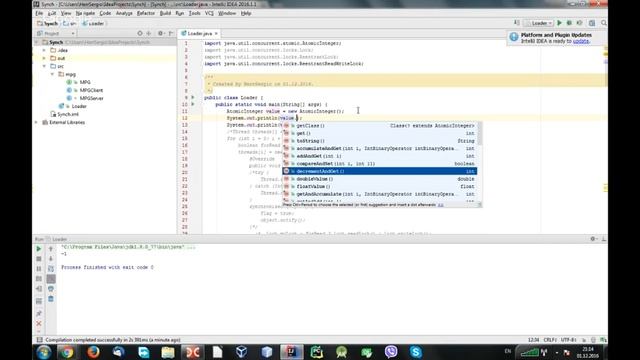The height and width of the screenshot is (360, 640).
Task: Rerun Loader from Run panel
Action: click(x=39, y=249)
